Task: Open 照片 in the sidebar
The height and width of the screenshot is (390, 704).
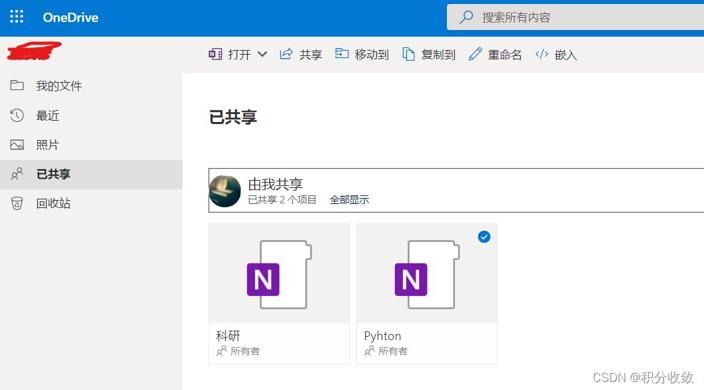Action: [x=91, y=145]
